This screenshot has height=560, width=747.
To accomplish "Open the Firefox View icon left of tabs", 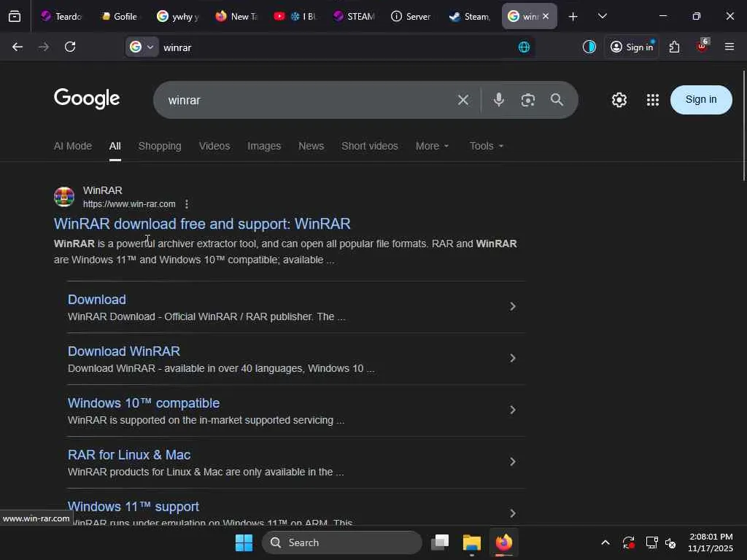I will click(15, 16).
